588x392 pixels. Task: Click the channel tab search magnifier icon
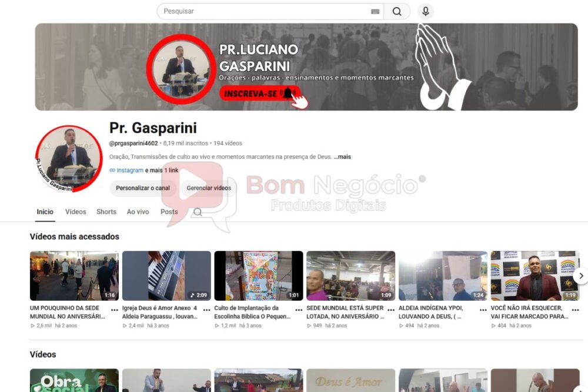198,212
